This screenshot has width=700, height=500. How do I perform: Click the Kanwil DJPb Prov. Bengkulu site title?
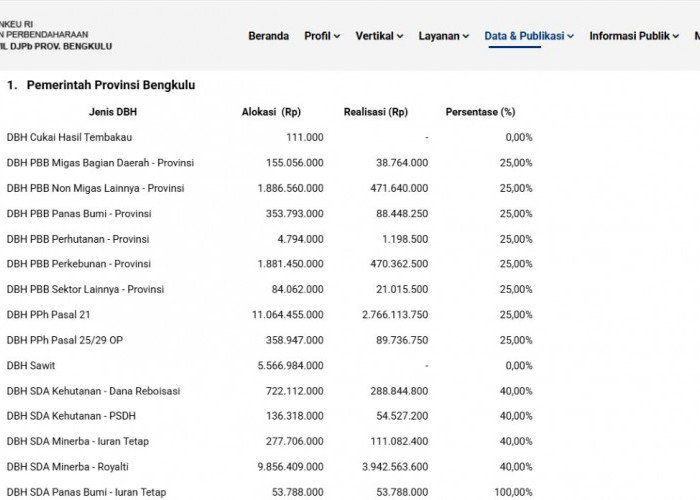tap(56, 46)
